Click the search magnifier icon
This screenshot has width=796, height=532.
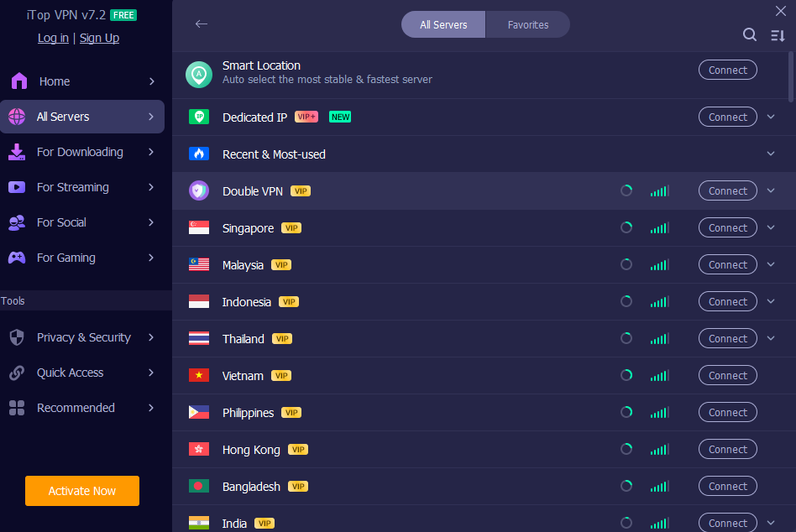point(750,34)
